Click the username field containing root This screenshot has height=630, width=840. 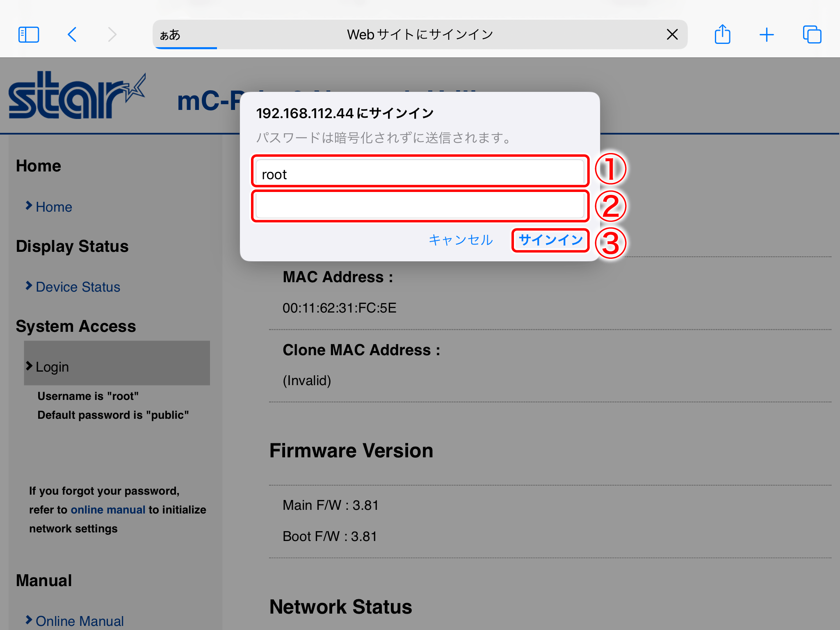419,173
